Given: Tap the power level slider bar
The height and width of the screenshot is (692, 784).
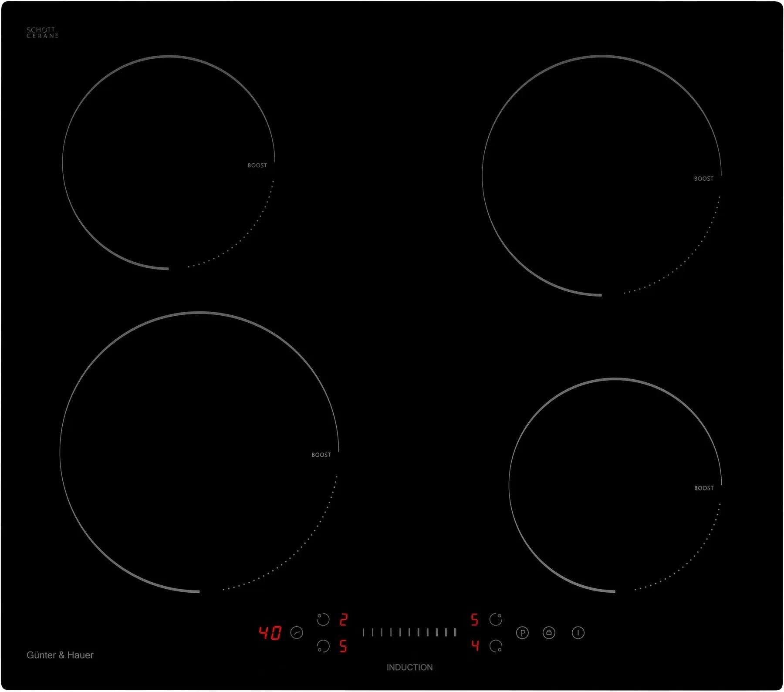Looking at the screenshot, I should 409,632.
